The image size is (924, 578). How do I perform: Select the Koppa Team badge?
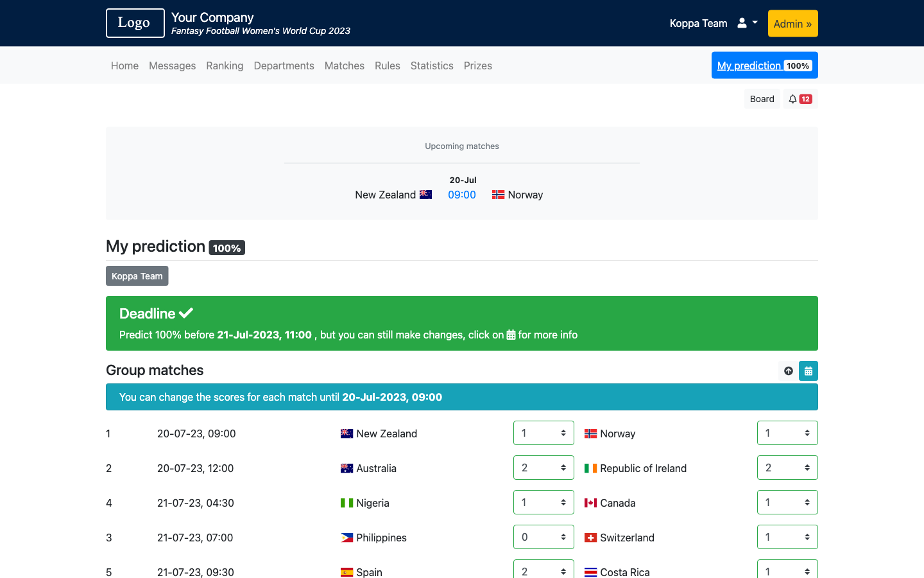click(137, 276)
